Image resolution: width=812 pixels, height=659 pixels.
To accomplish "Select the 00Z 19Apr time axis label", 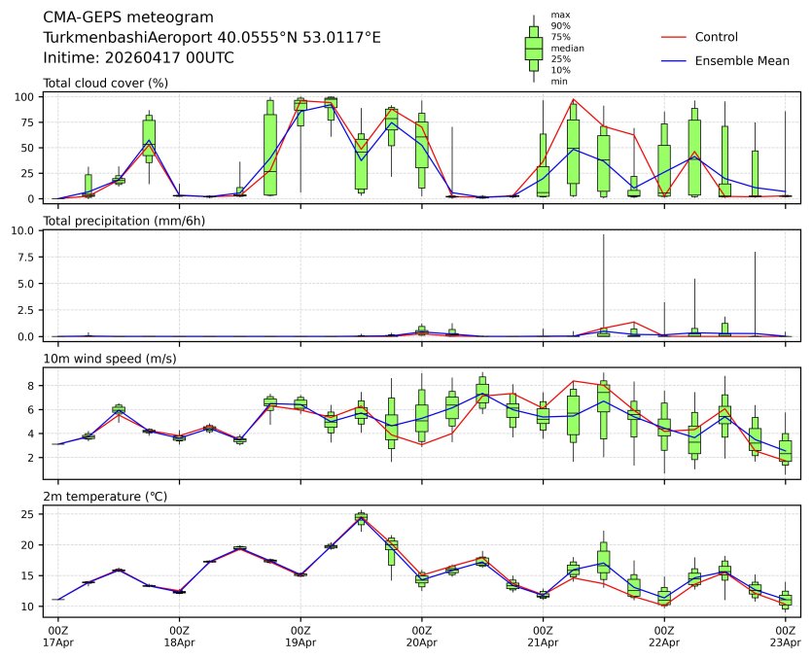I will point(300,637).
